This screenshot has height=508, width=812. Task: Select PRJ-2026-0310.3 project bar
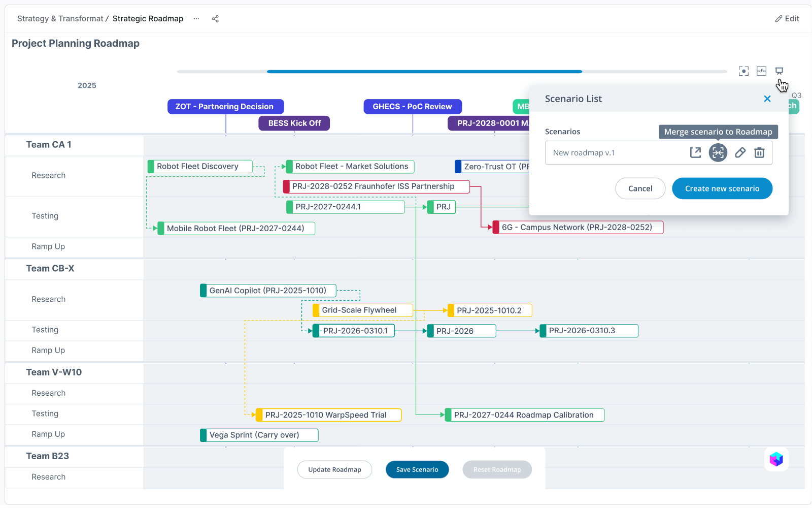(x=589, y=331)
